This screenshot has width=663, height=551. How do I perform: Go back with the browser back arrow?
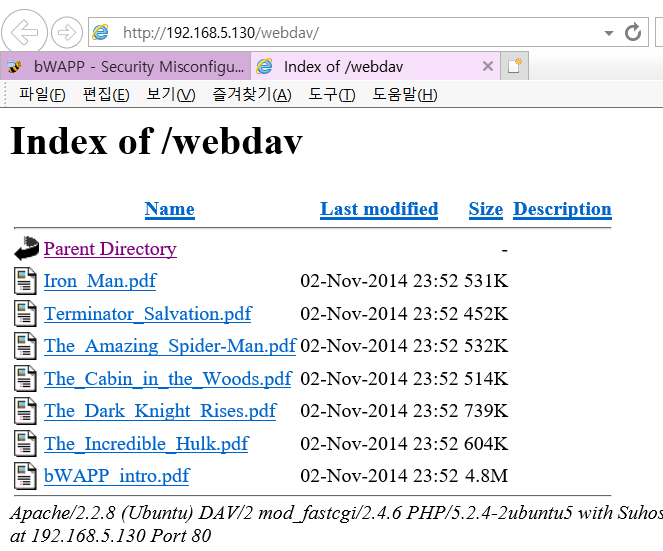pos(24,32)
